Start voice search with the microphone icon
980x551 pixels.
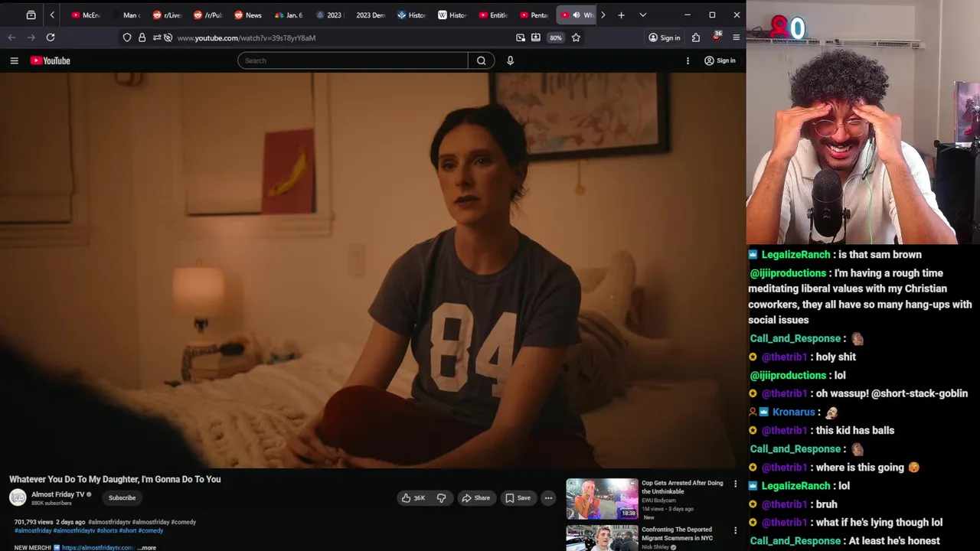click(510, 60)
